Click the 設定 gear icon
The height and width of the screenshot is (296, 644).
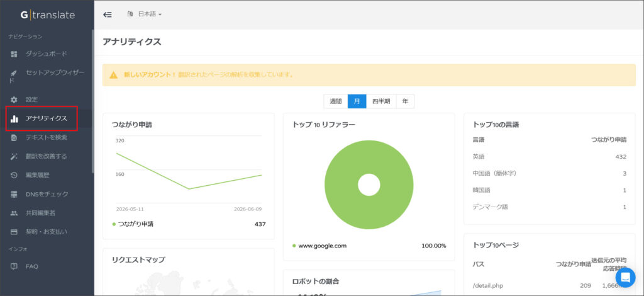coord(14,100)
